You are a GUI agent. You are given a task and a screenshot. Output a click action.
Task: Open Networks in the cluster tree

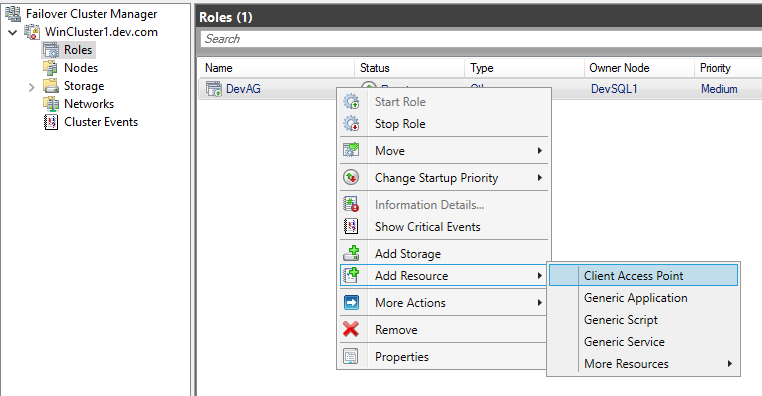(89, 104)
